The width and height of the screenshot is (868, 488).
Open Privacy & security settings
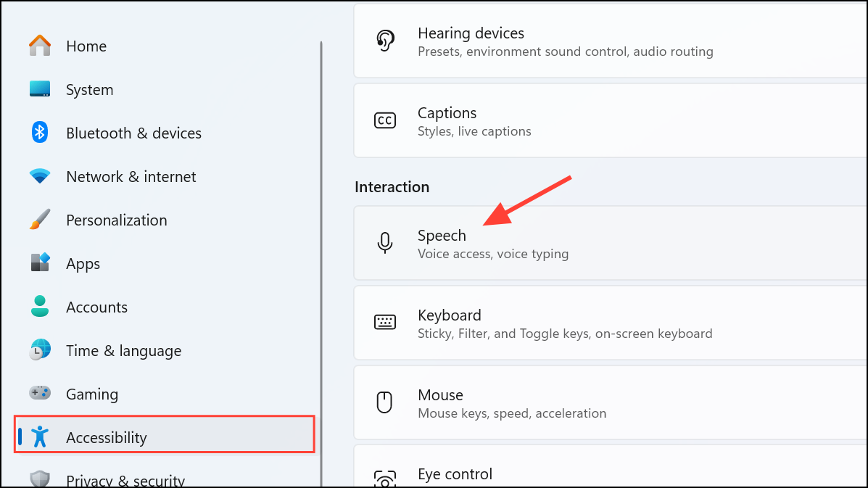125,480
